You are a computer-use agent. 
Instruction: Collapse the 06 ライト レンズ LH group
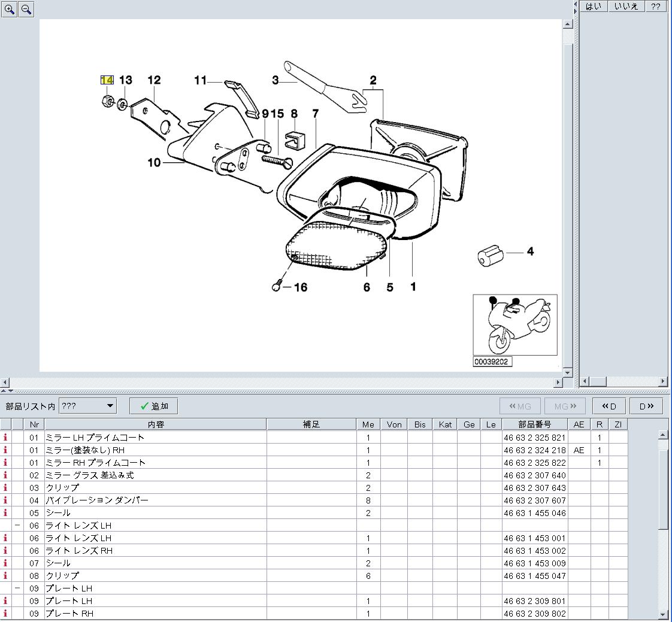[x=17, y=526]
